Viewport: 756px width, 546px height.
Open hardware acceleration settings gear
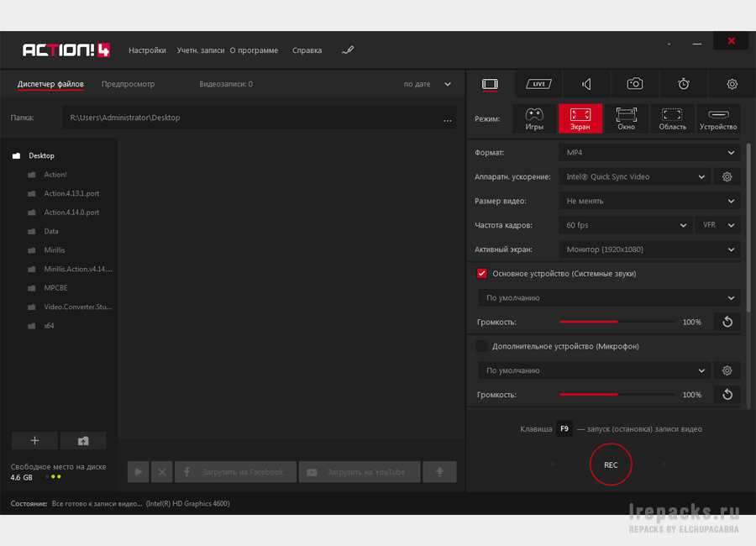click(727, 177)
